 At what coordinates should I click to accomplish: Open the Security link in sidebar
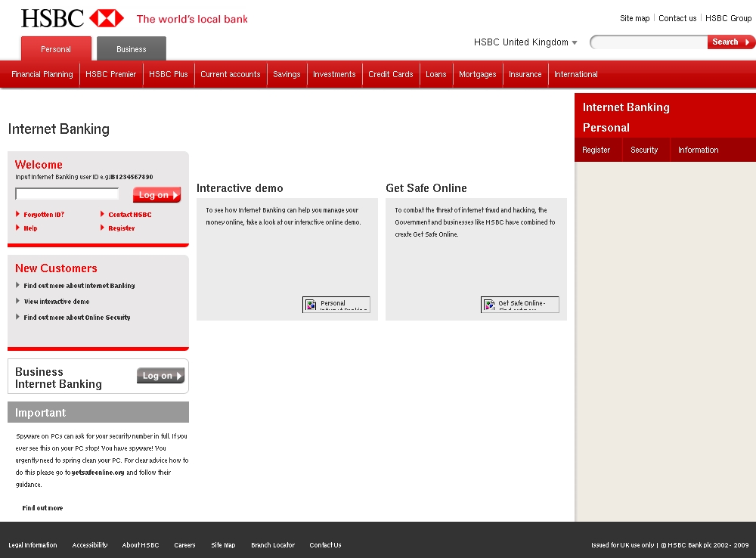(644, 150)
